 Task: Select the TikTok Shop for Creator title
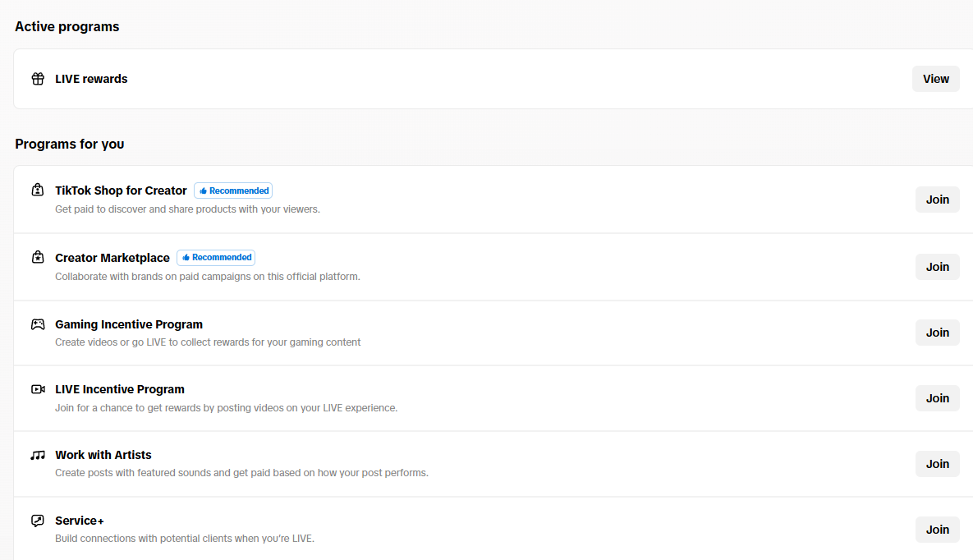pyautogui.click(x=121, y=190)
